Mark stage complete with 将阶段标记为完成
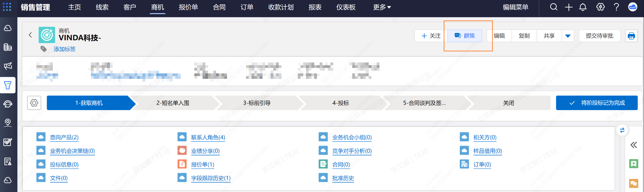The height and width of the screenshot is (192, 644). [597, 103]
